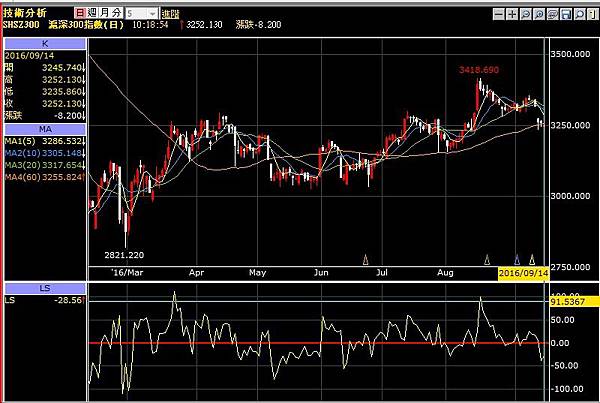Click the 滬深300指數(日) title
This screenshot has height=403, width=600.
pyautogui.click(x=86, y=25)
